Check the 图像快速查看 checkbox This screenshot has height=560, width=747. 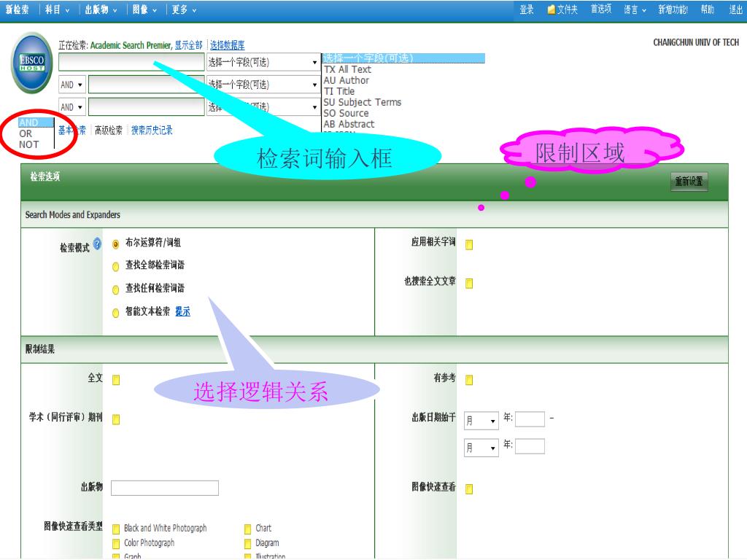click(x=469, y=489)
